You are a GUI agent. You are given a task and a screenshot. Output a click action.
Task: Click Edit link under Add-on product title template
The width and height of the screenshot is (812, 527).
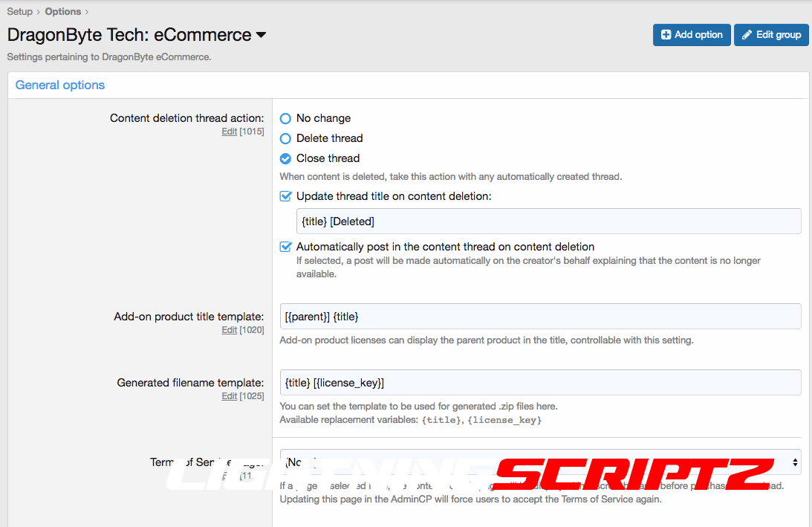coord(229,330)
